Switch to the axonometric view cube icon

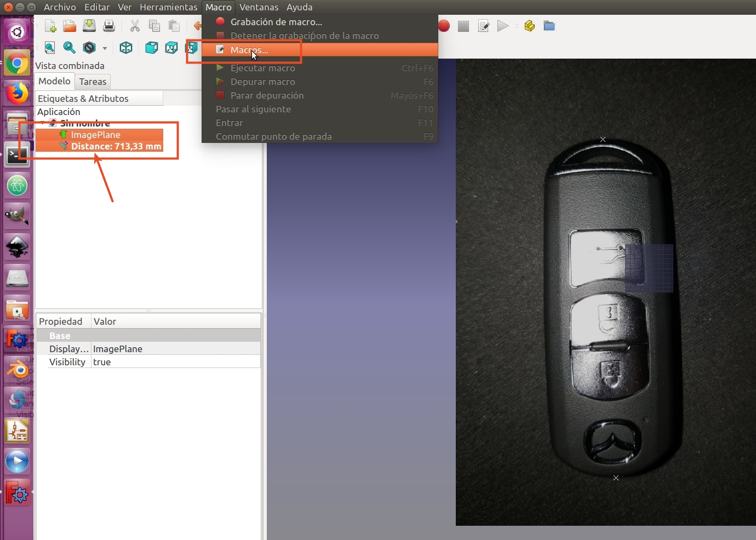point(126,48)
